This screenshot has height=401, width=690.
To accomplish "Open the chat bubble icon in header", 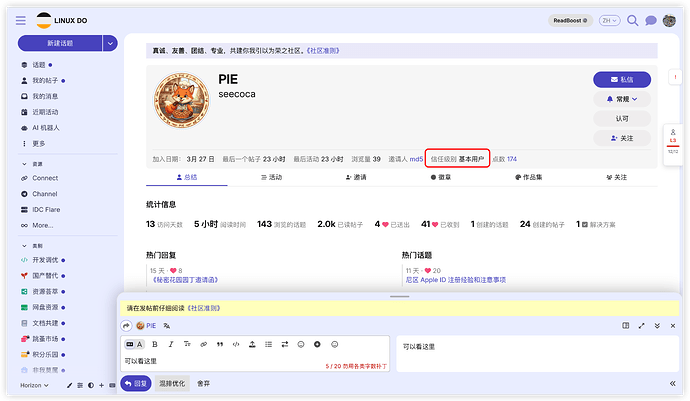I will click(x=650, y=20).
